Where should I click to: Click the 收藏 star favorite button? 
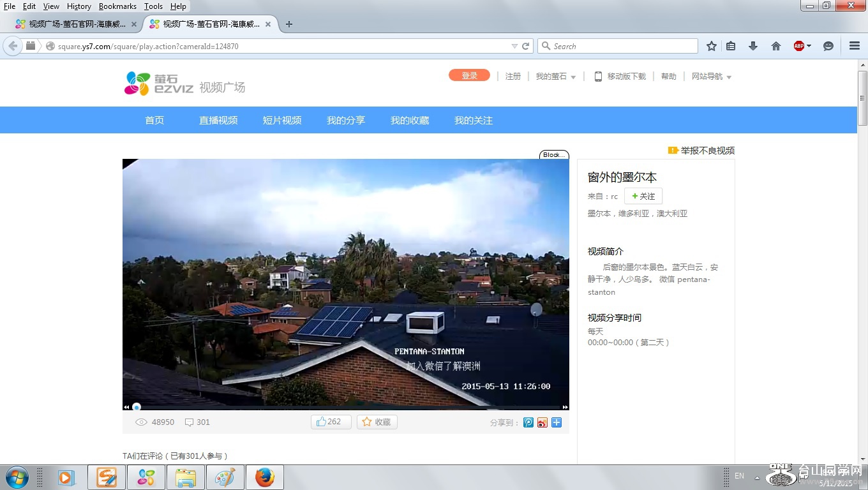(377, 422)
